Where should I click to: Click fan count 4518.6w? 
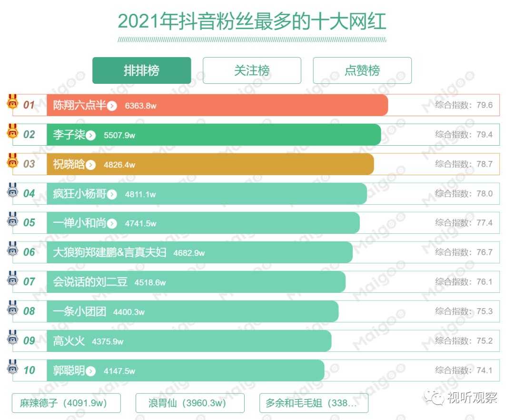(x=150, y=283)
